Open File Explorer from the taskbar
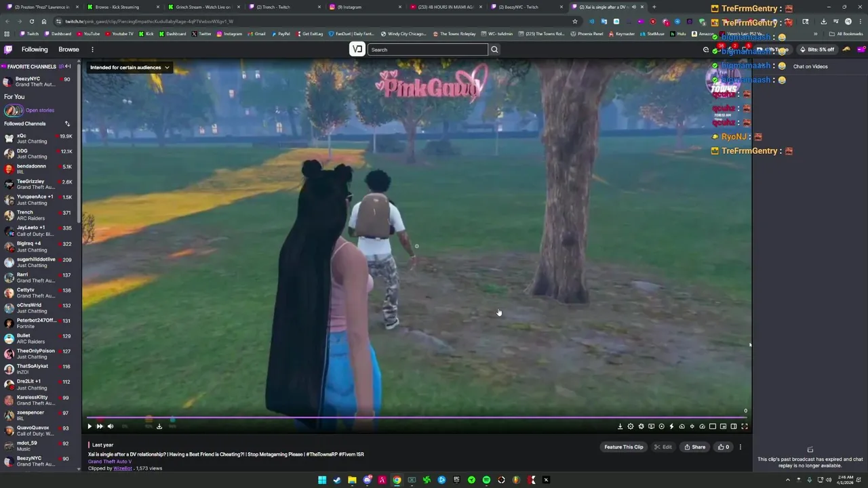Screen dimensions: 868x488 coord(352,480)
